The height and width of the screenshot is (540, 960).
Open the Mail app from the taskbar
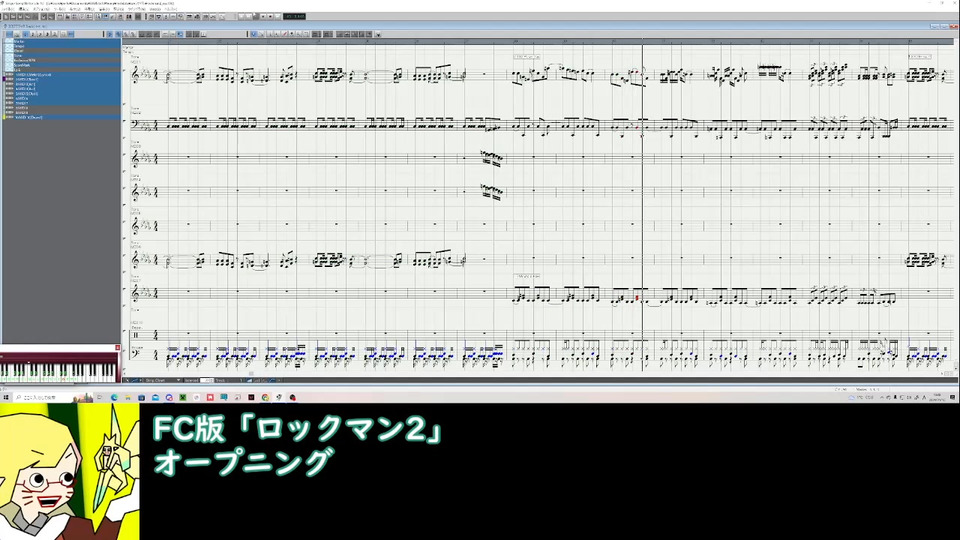click(156, 397)
